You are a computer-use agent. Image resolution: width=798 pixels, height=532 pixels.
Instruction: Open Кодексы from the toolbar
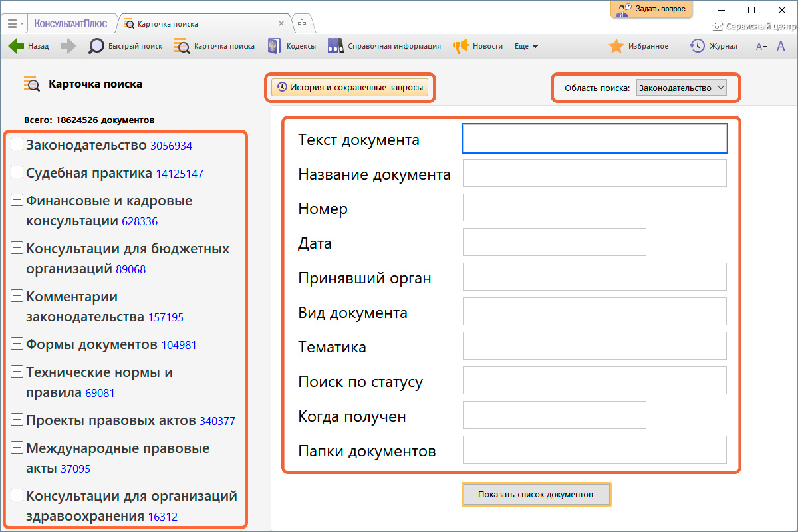291,46
